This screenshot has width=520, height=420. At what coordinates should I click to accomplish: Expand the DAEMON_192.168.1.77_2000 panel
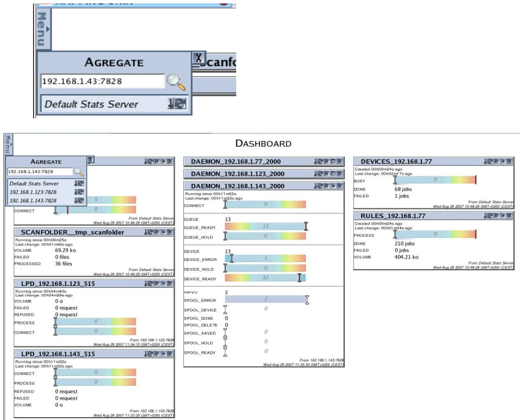(333, 161)
